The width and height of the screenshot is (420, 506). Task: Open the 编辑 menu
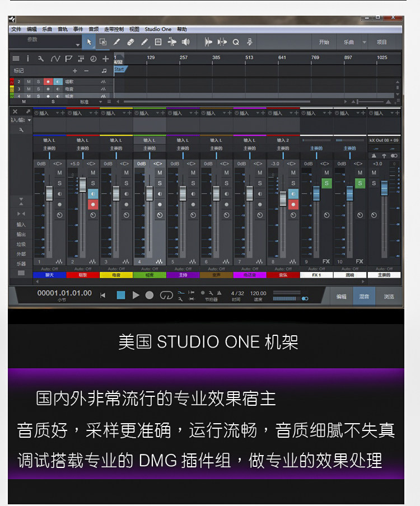[x=31, y=29]
